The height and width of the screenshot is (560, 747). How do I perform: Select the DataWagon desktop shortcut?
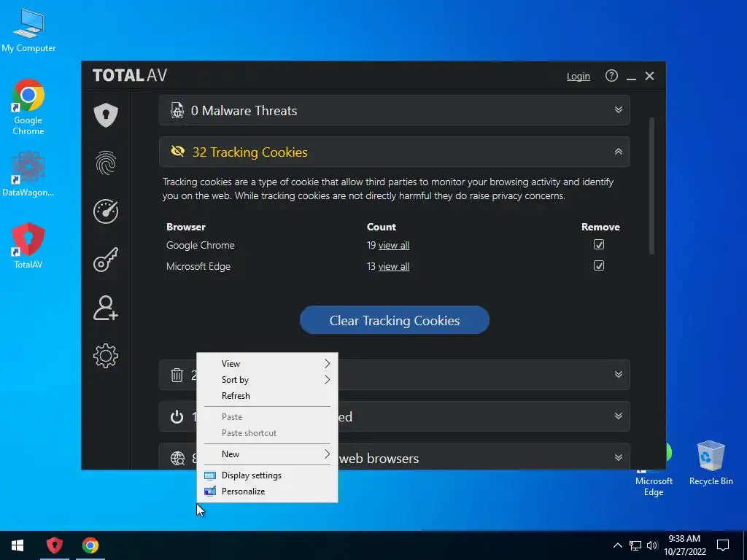(x=28, y=174)
